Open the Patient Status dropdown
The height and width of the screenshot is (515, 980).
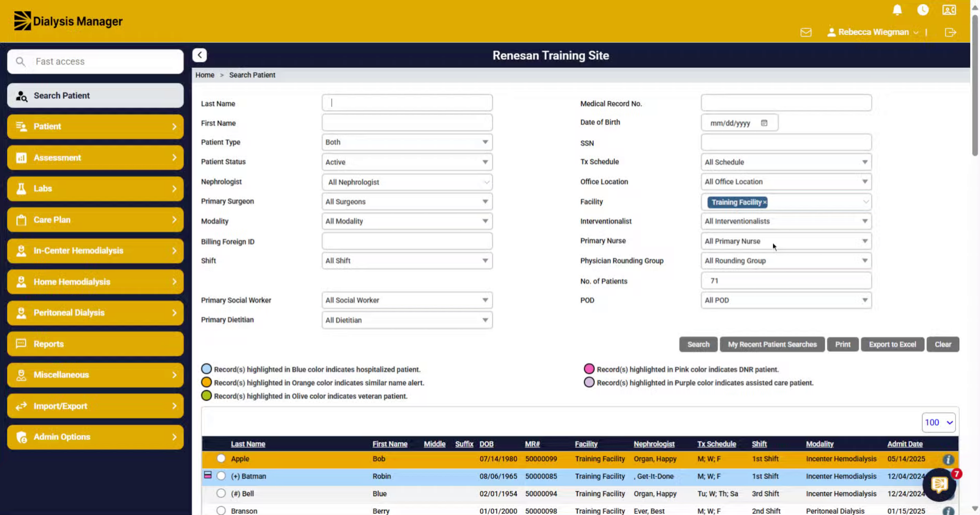pyautogui.click(x=407, y=162)
